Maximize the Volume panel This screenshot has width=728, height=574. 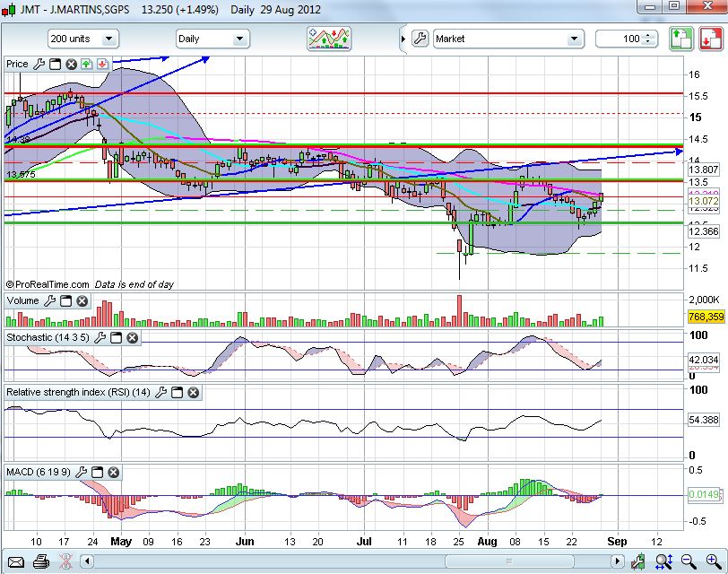tap(66, 301)
